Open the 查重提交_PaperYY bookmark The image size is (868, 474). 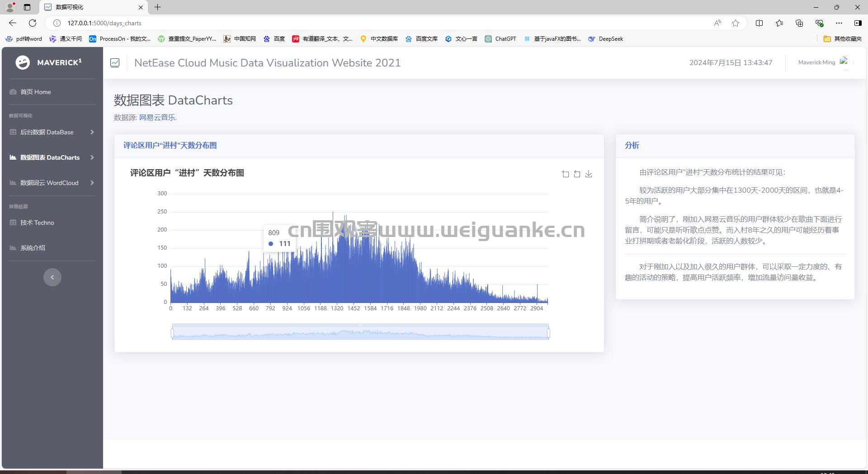pos(187,39)
